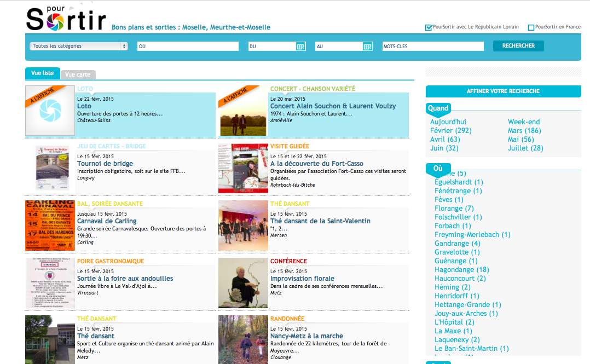Viewport: 590px width, 364px height.
Task: Open the foire aux andouilles flyer thumbnail
Action: tap(50, 283)
